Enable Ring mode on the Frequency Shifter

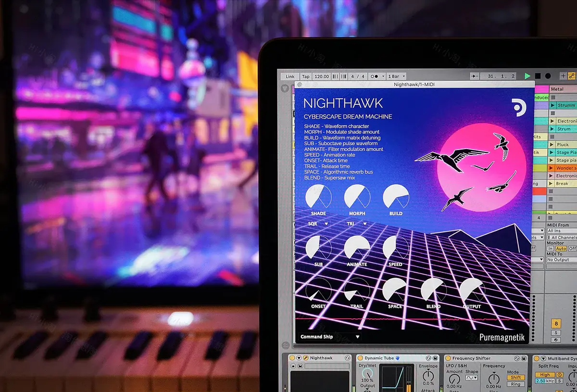516,384
